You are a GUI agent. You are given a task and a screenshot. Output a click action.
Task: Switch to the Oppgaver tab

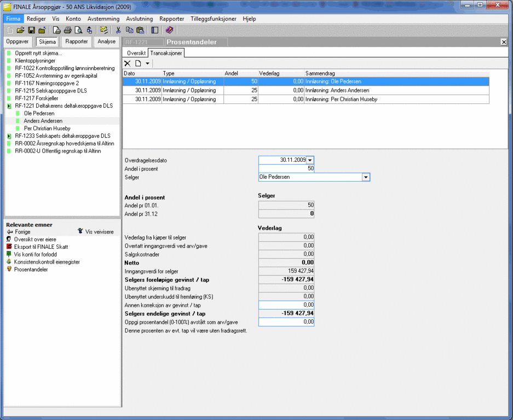point(18,42)
